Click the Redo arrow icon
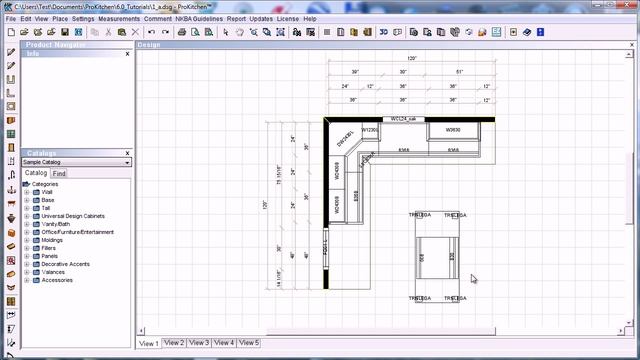Viewport: 640px width, 360px height. click(165, 32)
